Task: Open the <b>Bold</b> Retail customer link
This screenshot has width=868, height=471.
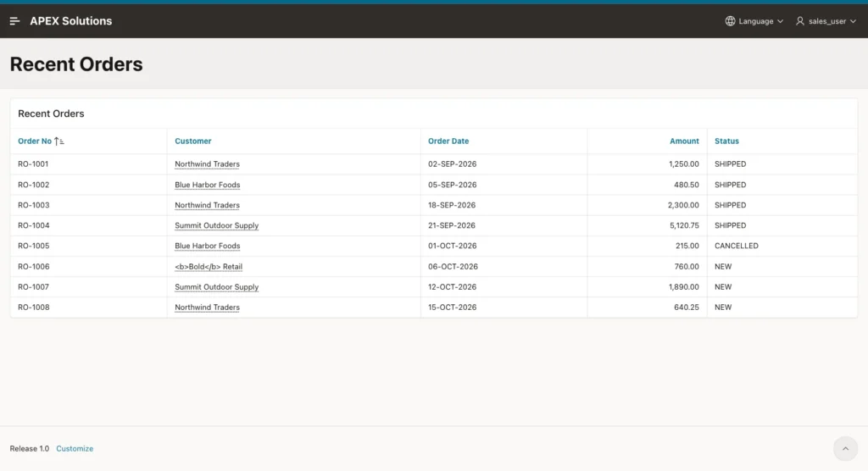Action: 209,266
